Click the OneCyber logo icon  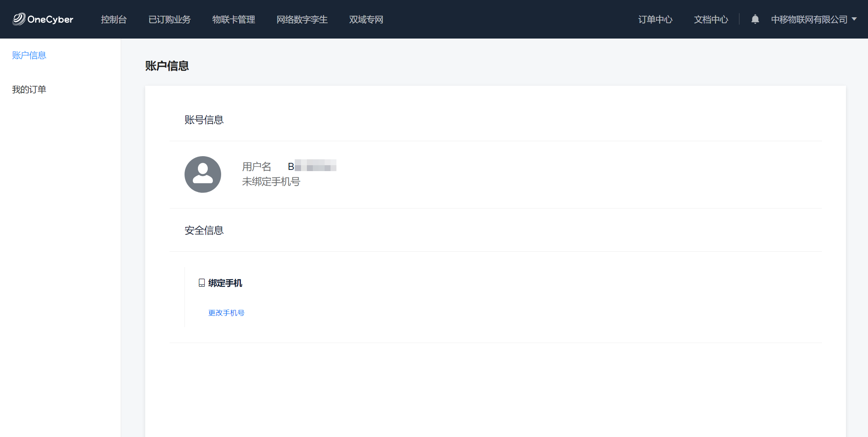tap(18, 19)
